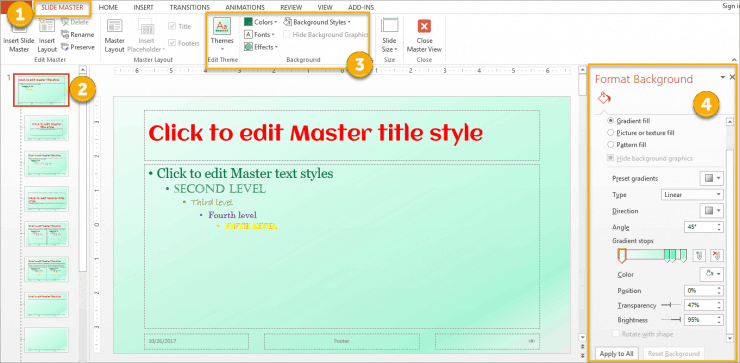Click the Brightness slider
This screenshot has width=740, height=363.
tap(671, 320)
